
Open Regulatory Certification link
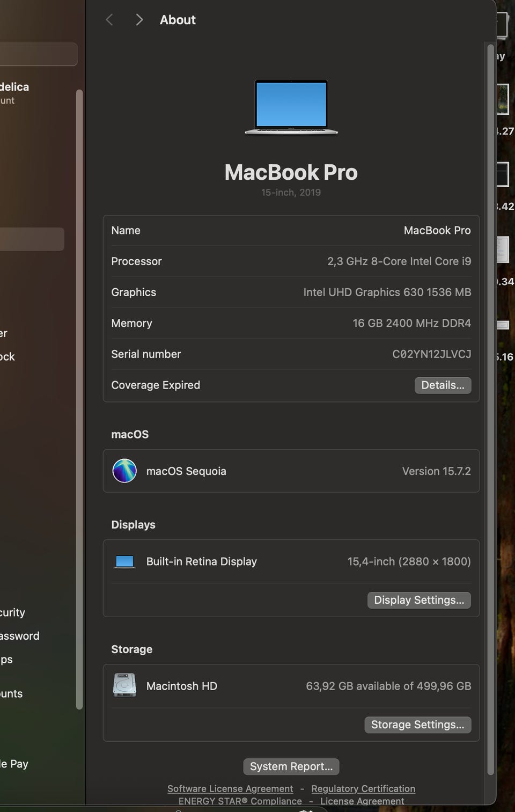coord(363,788)
